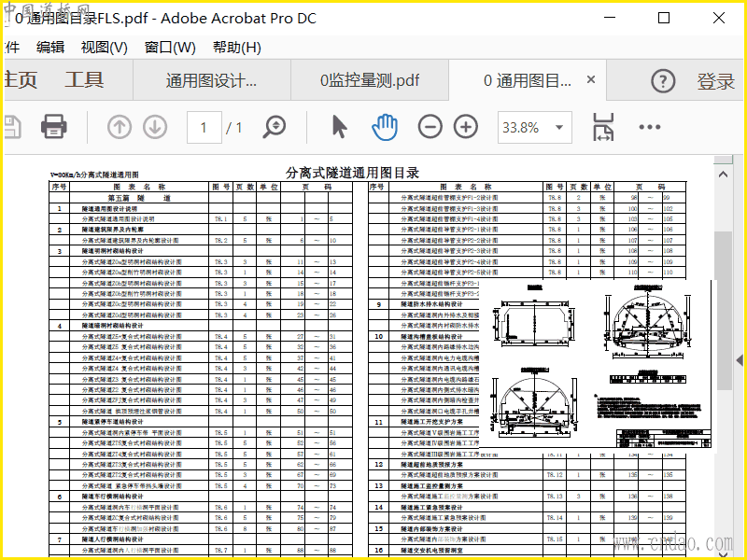Click the vertical scrollbar thumb
Screen dimensions: 747x560
tap(723, 311)
